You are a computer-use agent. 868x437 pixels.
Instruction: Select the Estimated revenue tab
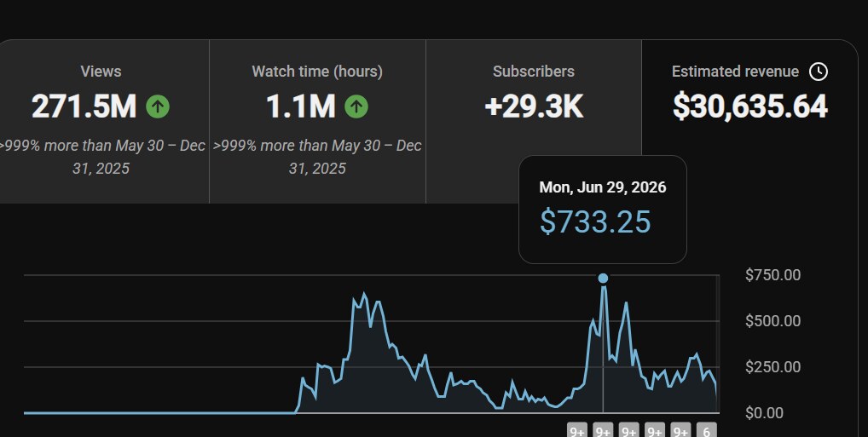point(749,121)
